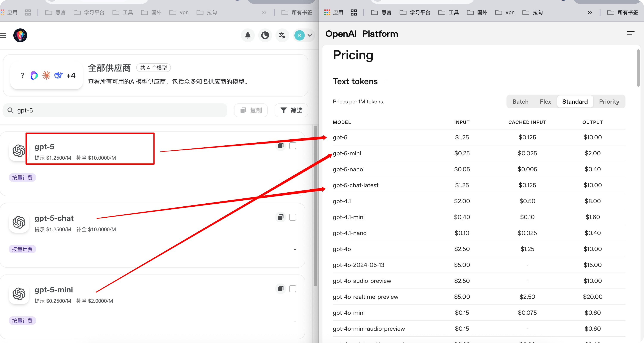The image size is (644, 343).
Task: Click the $20.00 output price cell
Action: tap(592, 297)
